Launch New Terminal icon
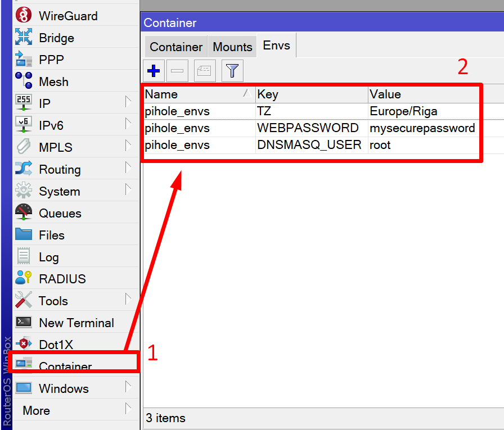This screenshot has width=504, height=430. point(24,322)
